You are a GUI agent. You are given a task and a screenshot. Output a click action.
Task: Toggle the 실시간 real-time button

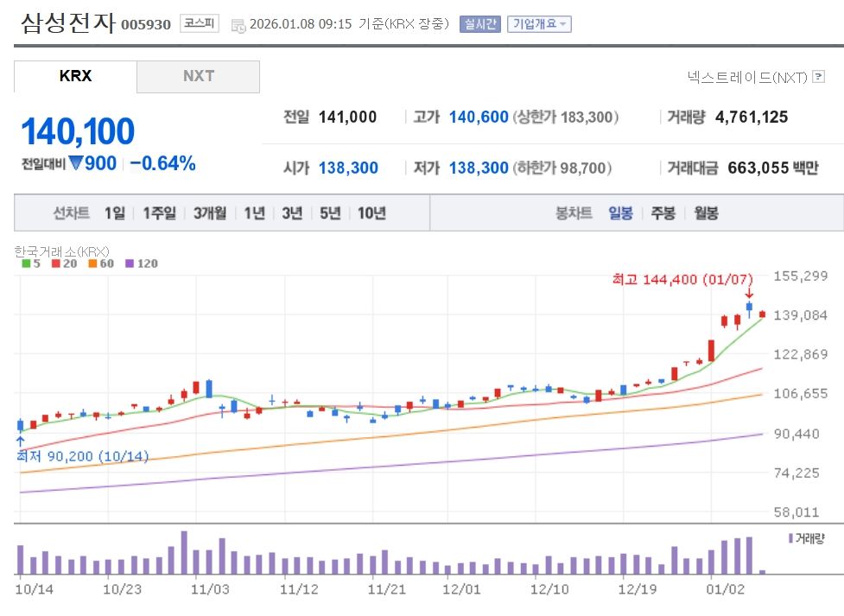[479, 24]
